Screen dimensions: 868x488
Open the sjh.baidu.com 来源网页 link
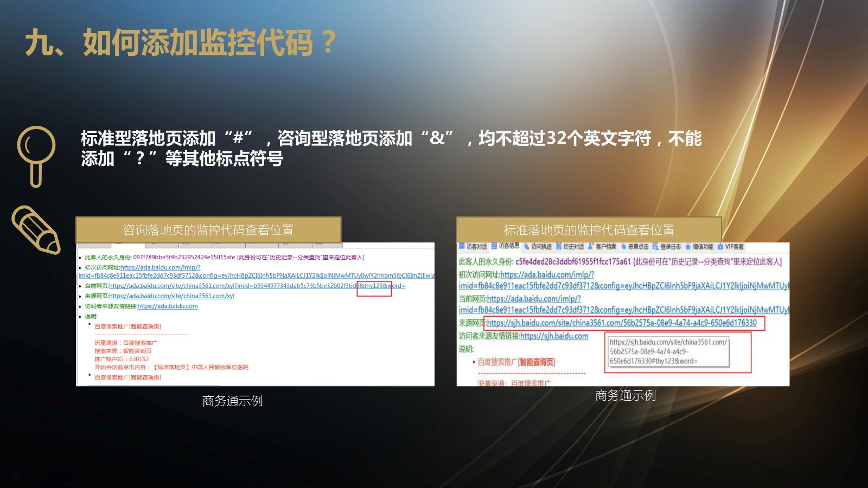coord(621,323)
